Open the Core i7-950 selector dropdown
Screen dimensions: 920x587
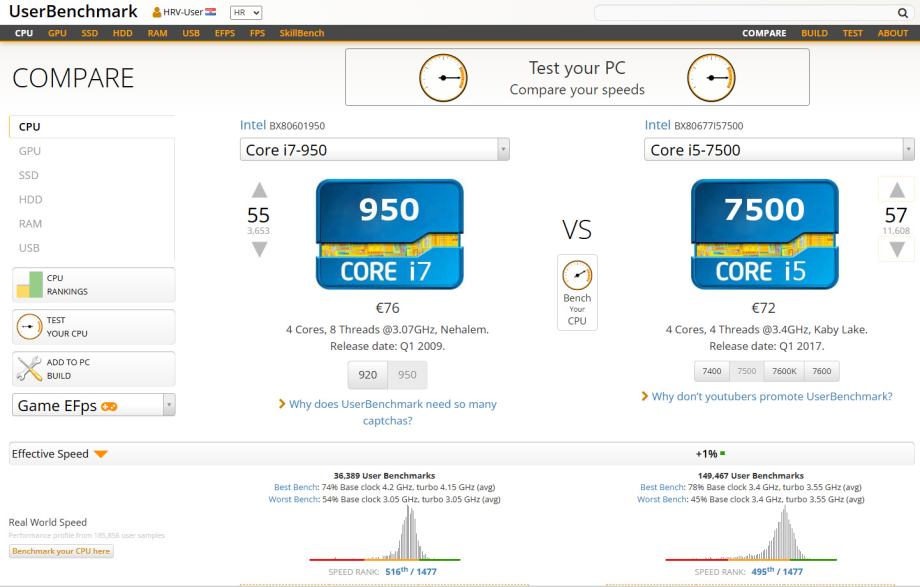click(374, 150)
